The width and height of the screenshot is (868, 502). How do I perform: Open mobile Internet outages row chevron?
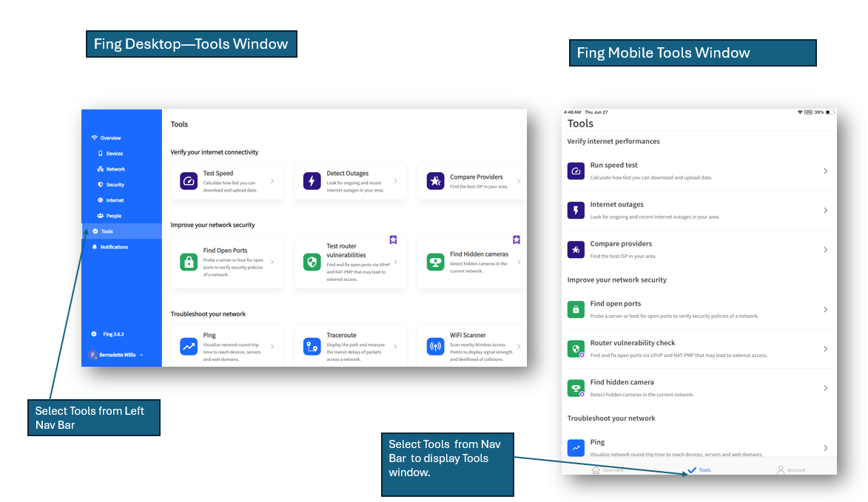coord(825,211)
